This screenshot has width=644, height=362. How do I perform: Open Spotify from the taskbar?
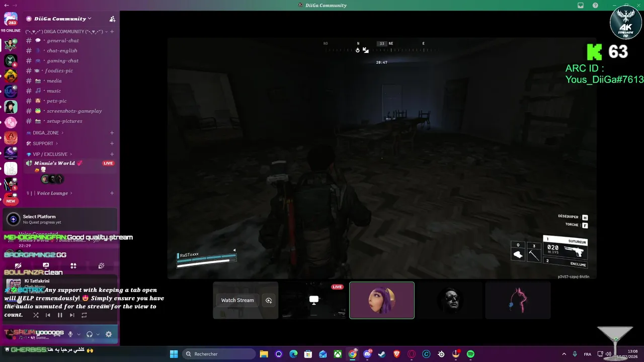(470, 354)
